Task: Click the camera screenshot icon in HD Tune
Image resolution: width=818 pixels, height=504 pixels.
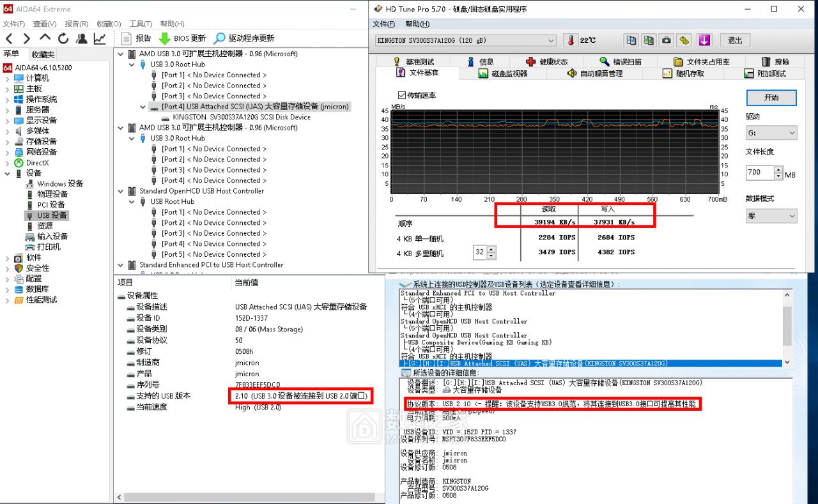Action: [x=667, y=40]
